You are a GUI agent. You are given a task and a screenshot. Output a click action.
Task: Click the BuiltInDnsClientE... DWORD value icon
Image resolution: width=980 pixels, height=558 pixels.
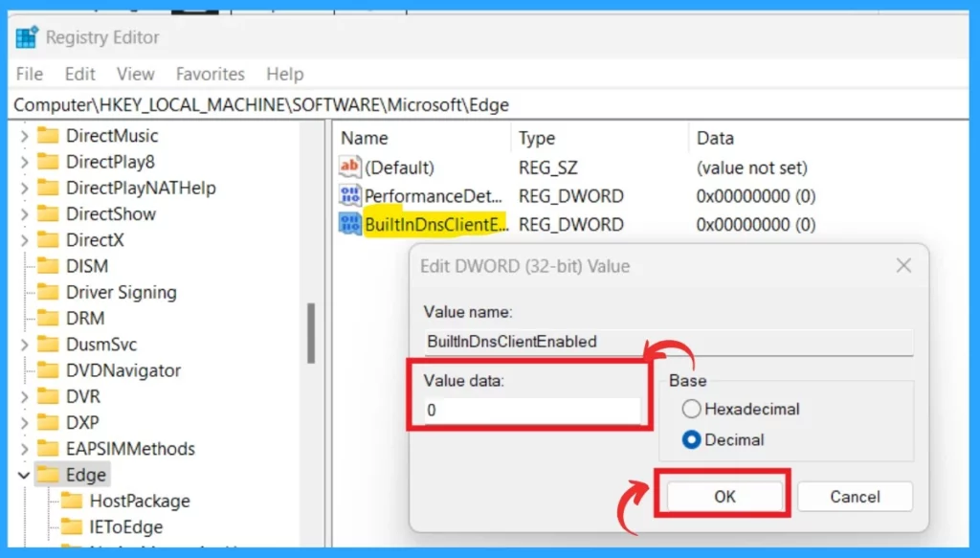pos(349,224)
